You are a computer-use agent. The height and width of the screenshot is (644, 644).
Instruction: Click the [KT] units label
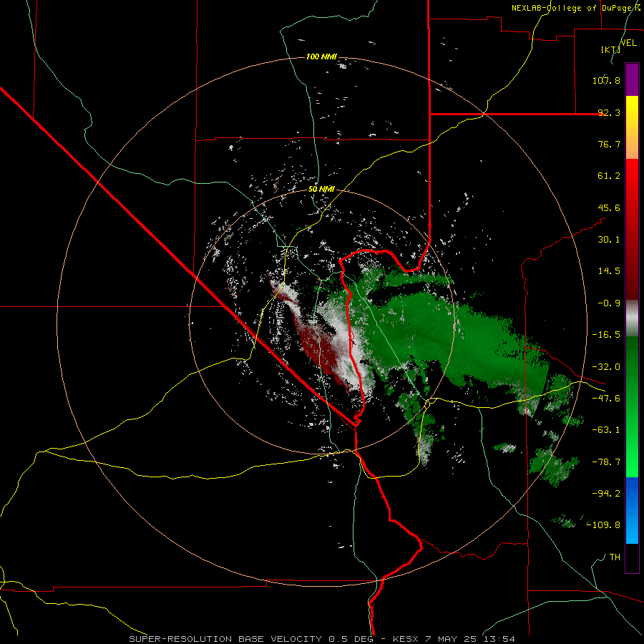coord(610,49)
